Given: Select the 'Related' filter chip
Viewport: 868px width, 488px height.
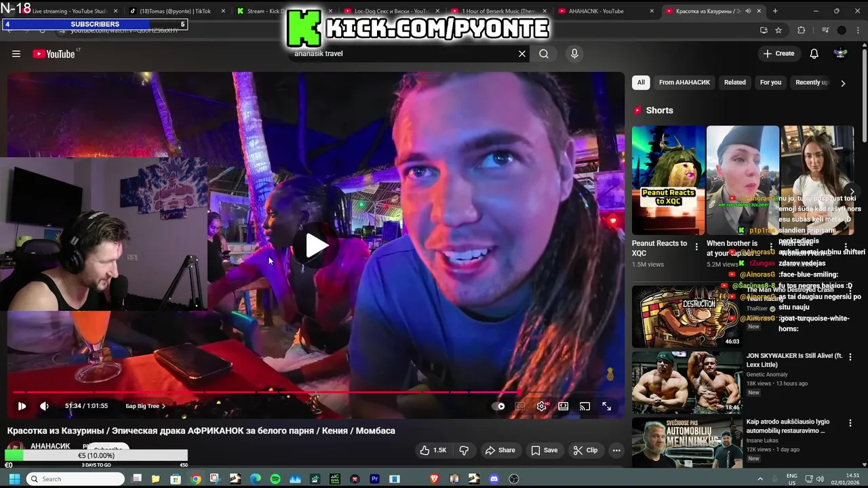Looking at the screenshot, I should tap(734, 83).
